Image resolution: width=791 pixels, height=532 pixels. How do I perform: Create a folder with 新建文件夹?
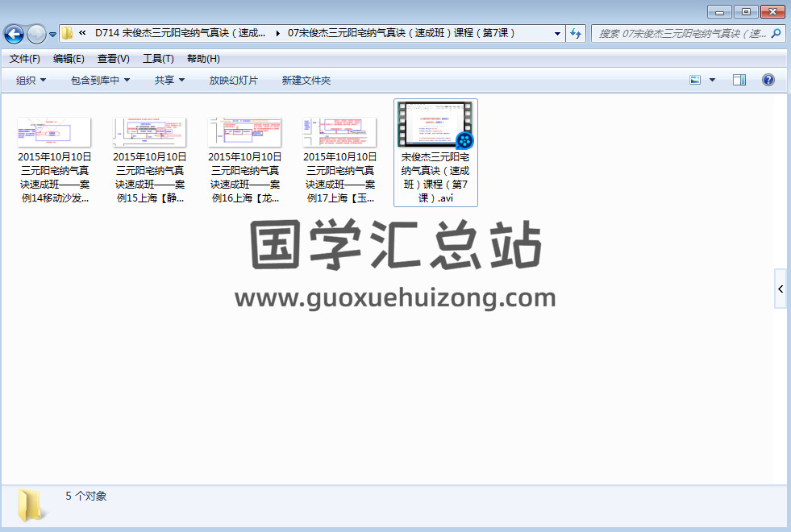coord(306,80)
